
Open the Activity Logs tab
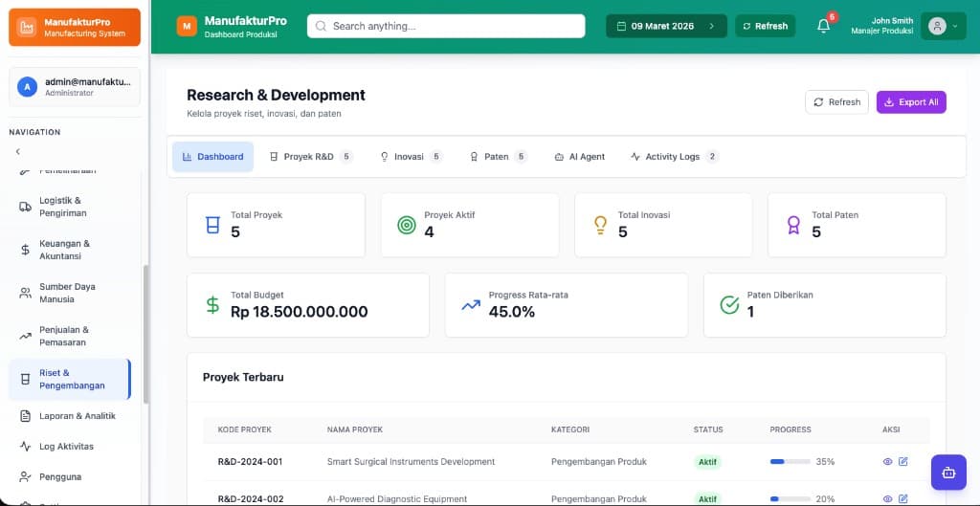point(674,157)
